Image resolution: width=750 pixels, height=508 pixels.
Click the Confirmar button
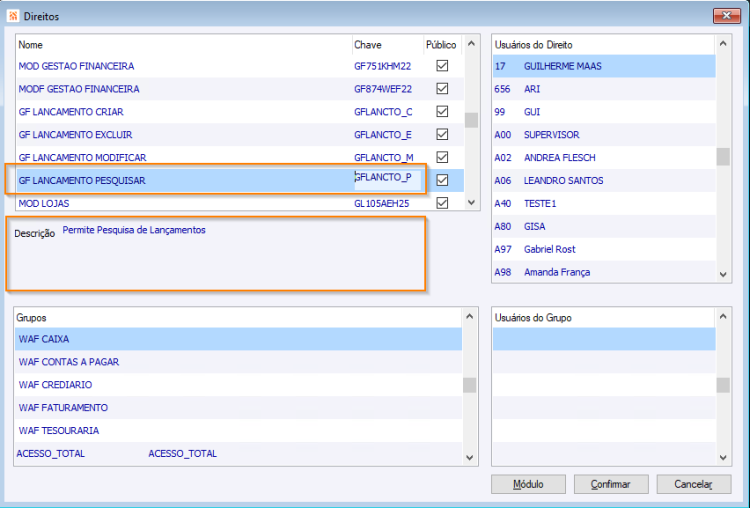(x=611, y=484)
